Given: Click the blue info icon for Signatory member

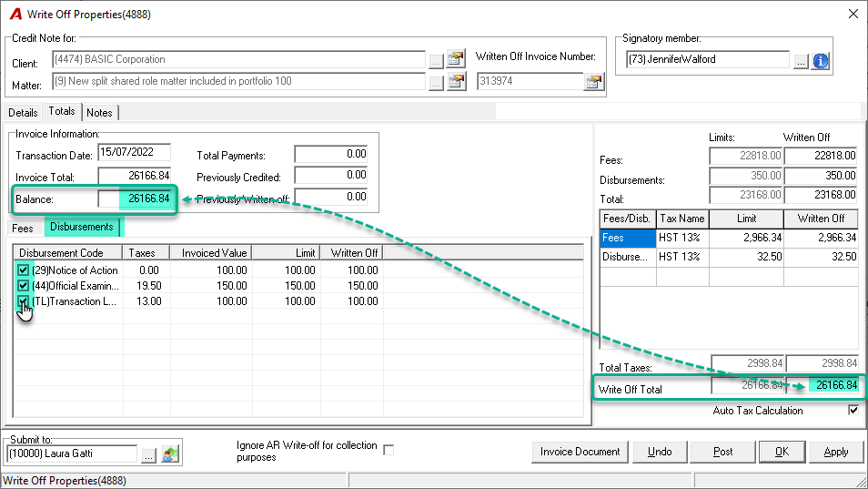Looking at the screenshot, I should pos(821,61).
